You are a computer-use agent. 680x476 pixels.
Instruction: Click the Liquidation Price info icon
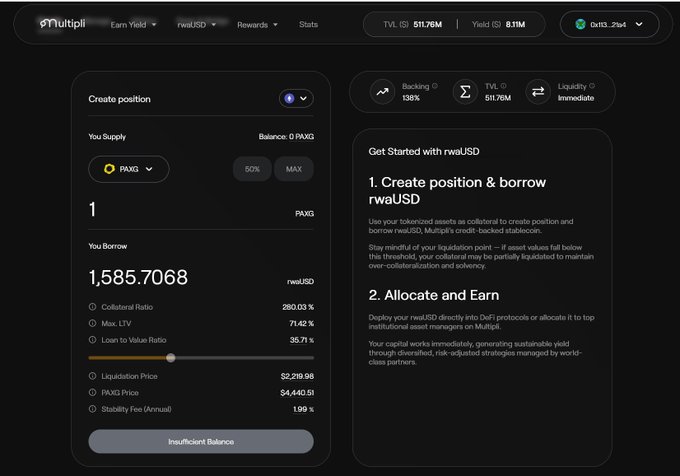pos(92,376)
